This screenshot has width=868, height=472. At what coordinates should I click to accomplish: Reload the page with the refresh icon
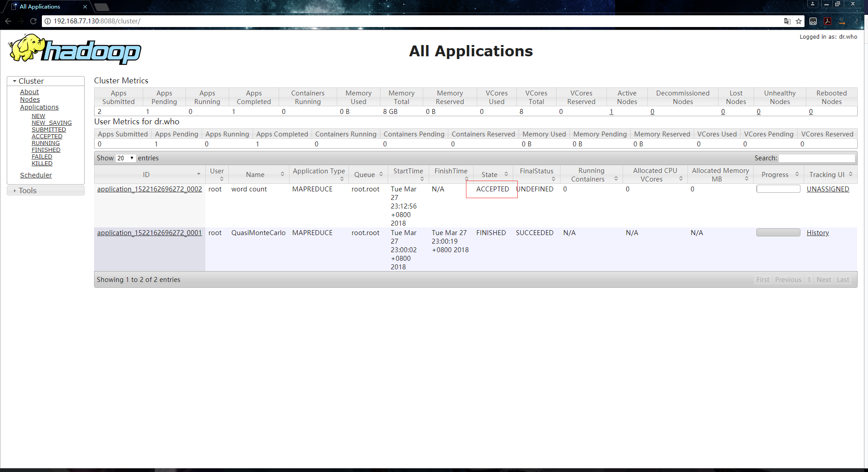coord(33,21)
